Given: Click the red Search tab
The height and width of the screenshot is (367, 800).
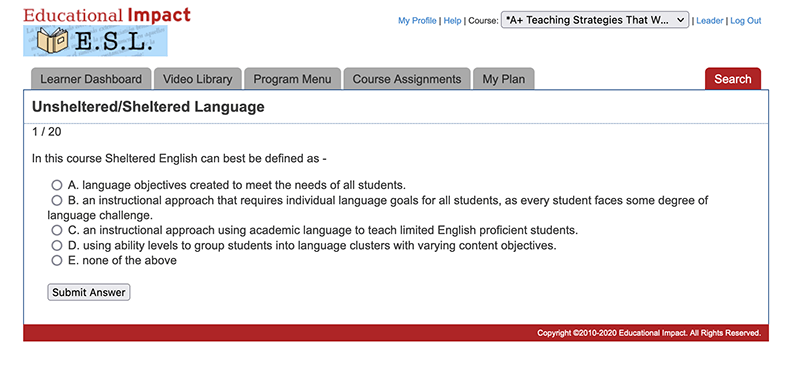Looking at the screenshot, I should [733, 79].
